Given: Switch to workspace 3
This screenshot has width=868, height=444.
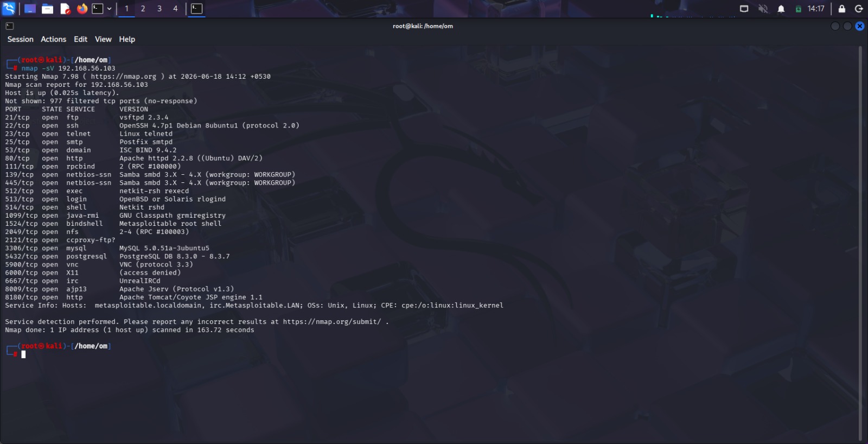Looking at the screenshot, I should click(x=159, y=9).
